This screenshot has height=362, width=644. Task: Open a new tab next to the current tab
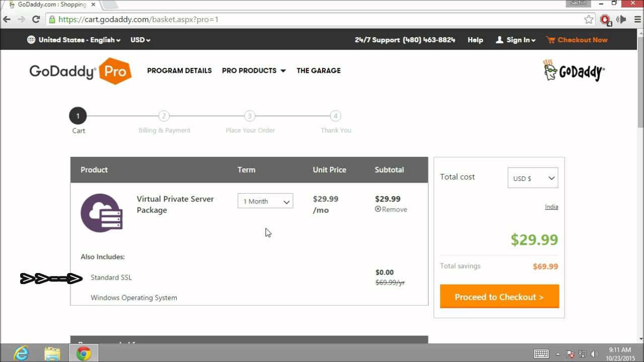[x=110, y=5]
